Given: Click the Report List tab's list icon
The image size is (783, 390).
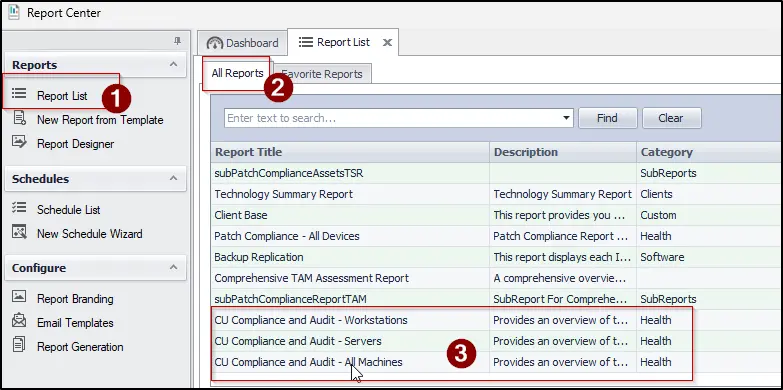Looking at the screenshot, I should 306,42.
